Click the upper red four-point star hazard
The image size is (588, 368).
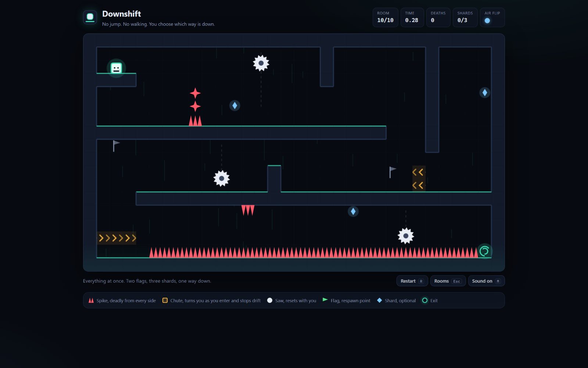click(195, 93)
